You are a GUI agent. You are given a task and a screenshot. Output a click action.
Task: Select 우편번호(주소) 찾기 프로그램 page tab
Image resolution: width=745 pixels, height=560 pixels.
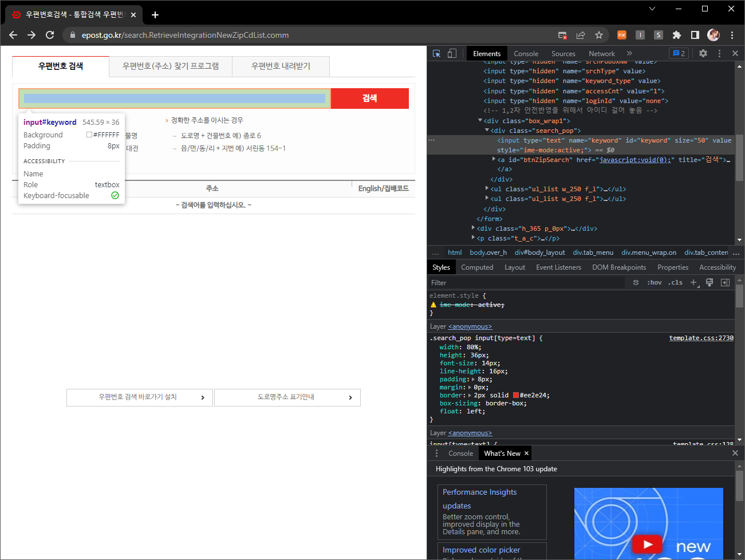pyautogui.click(x=171, y=66)
